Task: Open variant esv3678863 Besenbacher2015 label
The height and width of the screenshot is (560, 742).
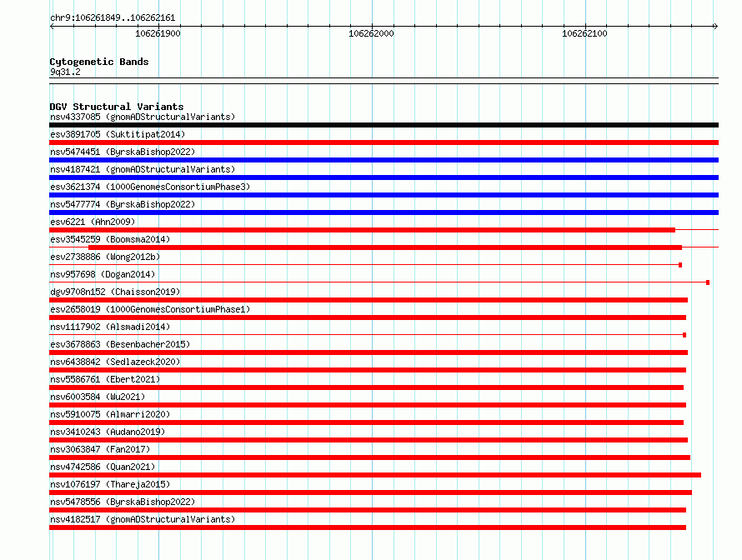Action: pos(120,344)
